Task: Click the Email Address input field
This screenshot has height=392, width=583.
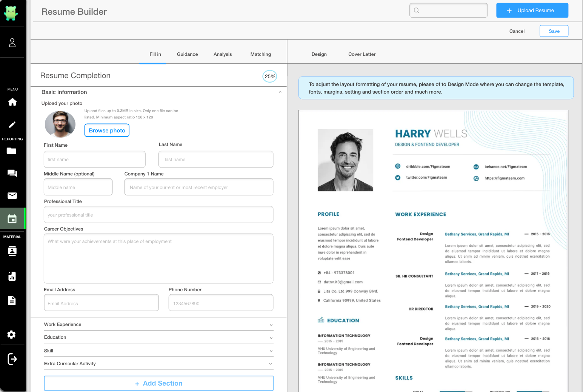Action: pyautogui.click(x=101, y=302)
